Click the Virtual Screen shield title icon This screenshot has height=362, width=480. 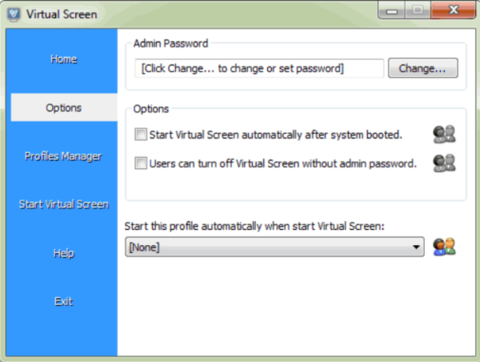click(14, 14)
